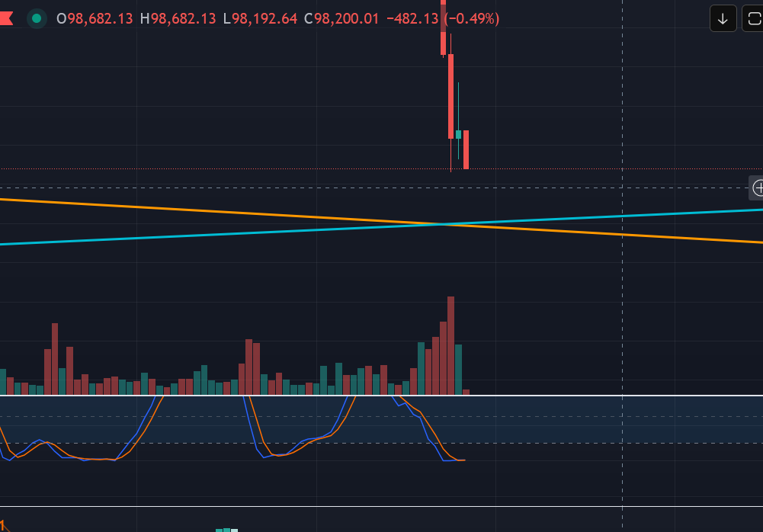Image resolution: width=763 pixels, height=532 pixels.
Task: Click the red flag icon at top left
Action: pyautogui.click(x=6, y=18)
